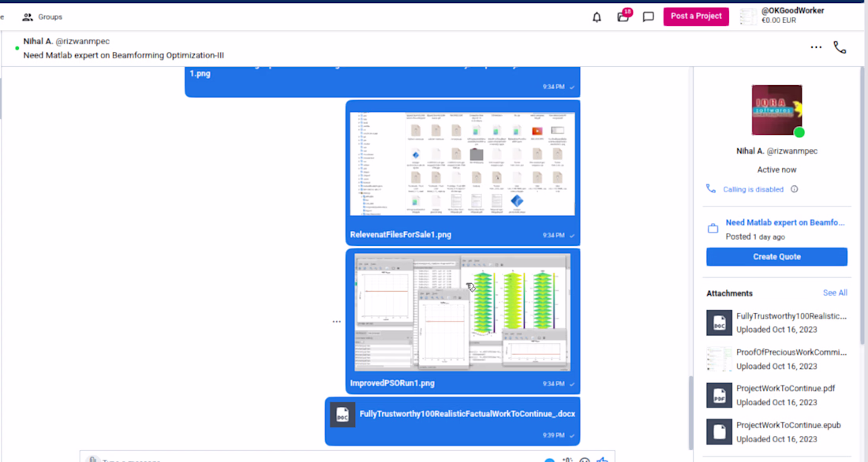Click the RelevenatFilesForSale1.png file name
Image resolution: width=868 pixels, height=462 pixels.
click(x=400, y=235)
